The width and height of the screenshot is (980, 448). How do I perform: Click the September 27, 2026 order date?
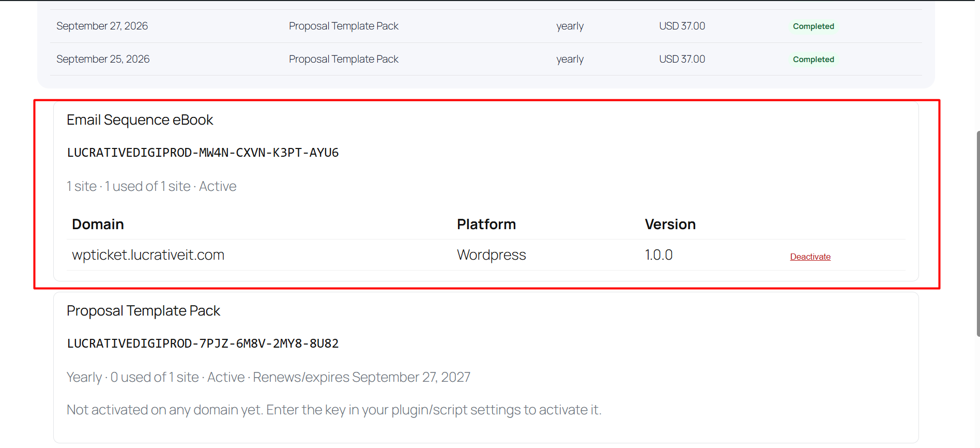[102, 26]
